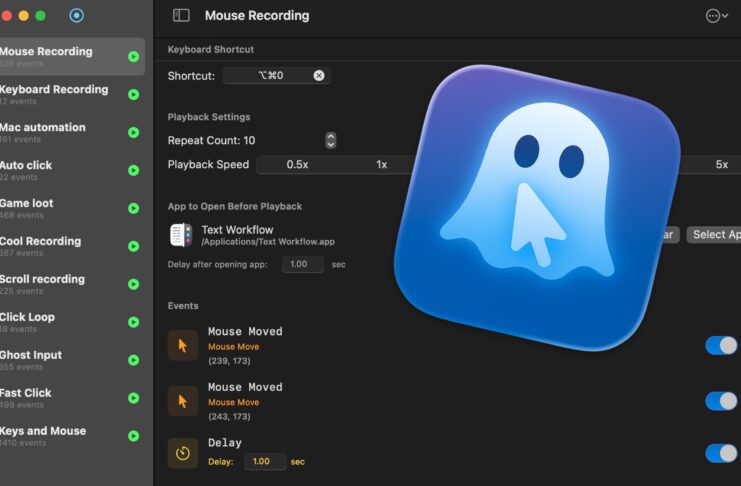
Task: Select Mouse Recording in the sidebar
Action: (71, 57)
